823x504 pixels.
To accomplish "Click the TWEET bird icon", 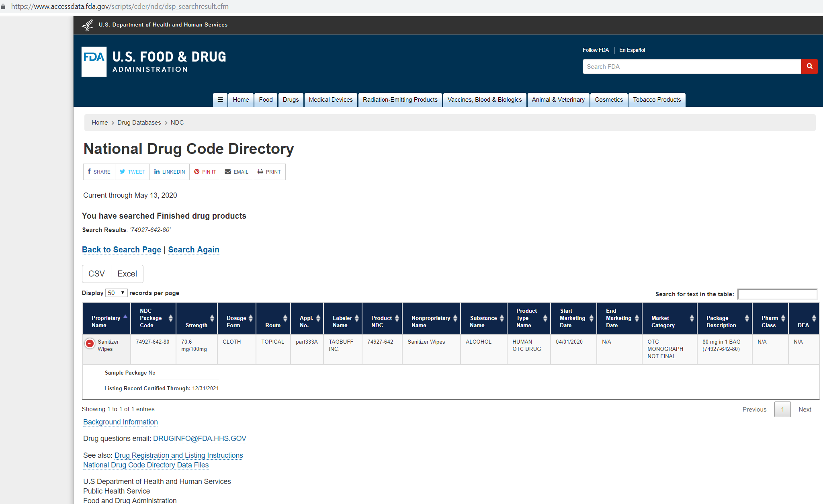I will click(123, 172).
